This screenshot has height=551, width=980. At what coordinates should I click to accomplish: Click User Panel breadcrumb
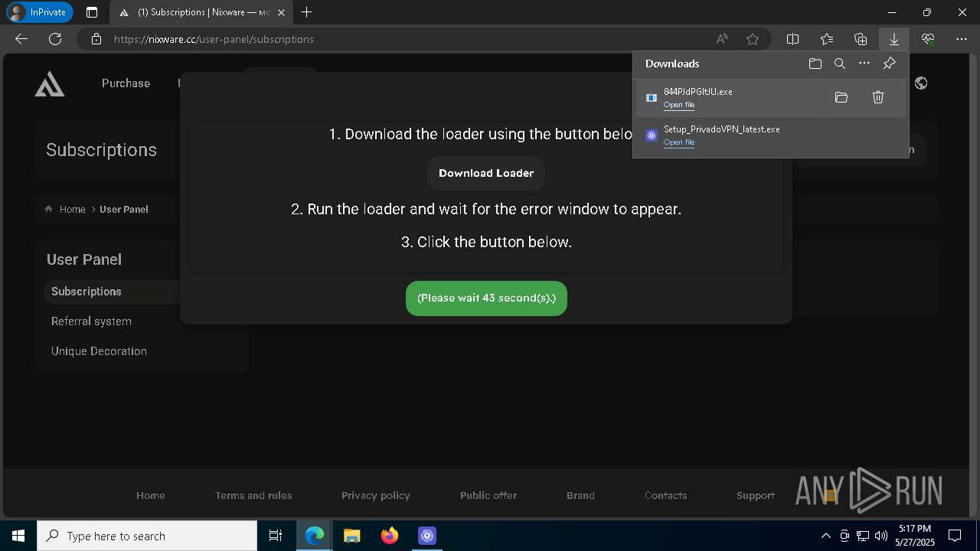pos(124,209)
